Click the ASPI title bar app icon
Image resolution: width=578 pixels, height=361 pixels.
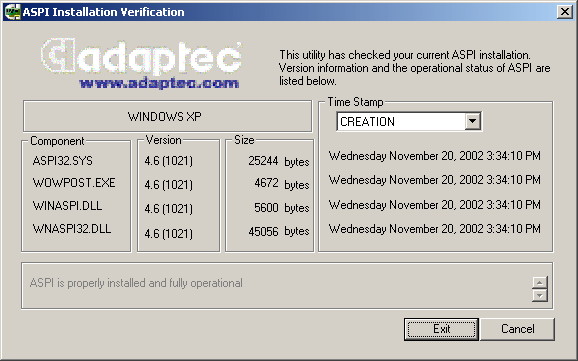coord(12,12)
